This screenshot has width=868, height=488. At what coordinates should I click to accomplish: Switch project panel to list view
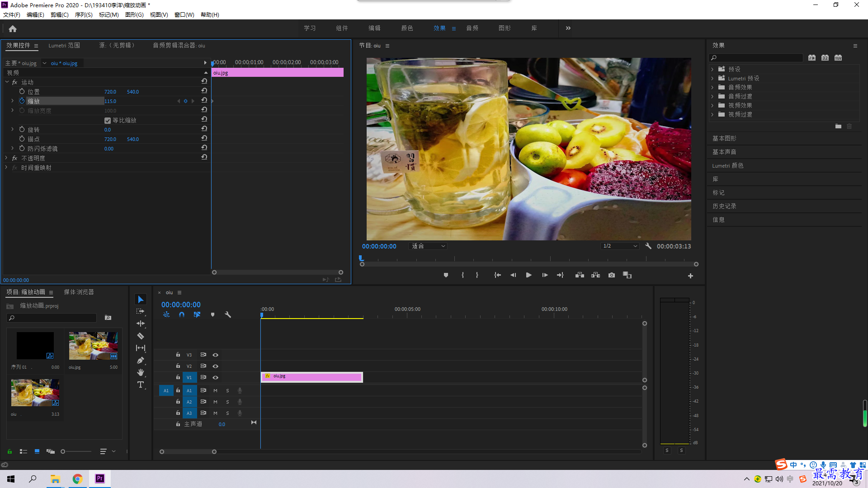click(24, 451)
